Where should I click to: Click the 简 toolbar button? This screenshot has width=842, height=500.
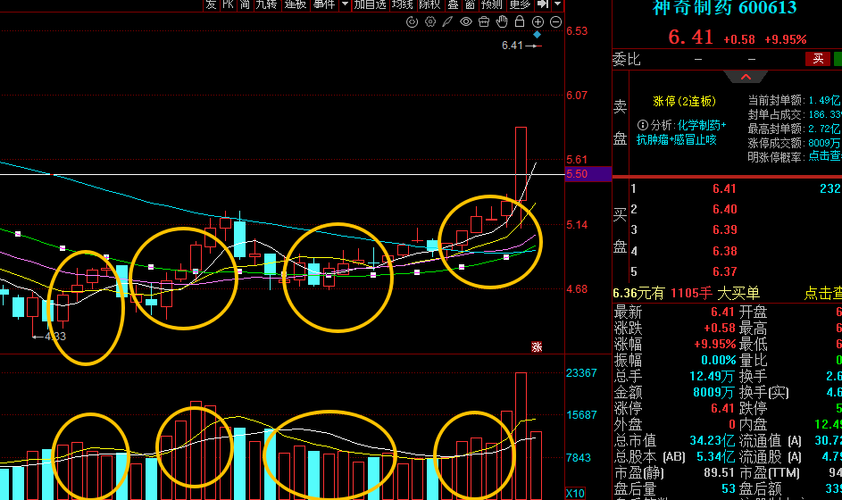(x=245, y=4)
